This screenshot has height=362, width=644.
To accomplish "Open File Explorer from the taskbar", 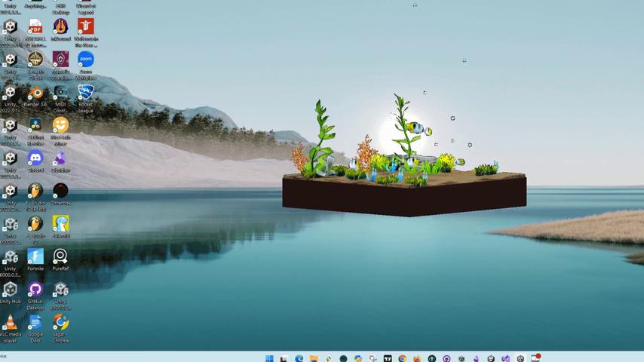I will coord(314,358).
